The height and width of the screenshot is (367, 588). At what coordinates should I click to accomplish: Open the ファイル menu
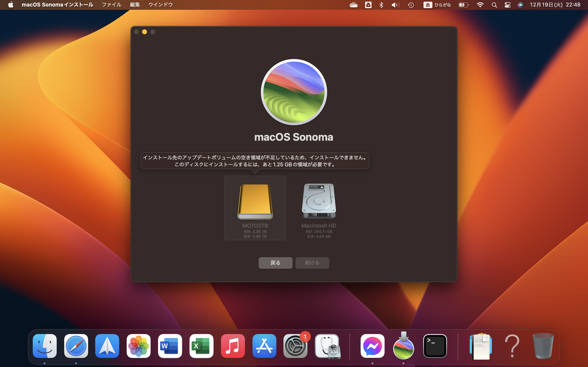pos(111,5)
